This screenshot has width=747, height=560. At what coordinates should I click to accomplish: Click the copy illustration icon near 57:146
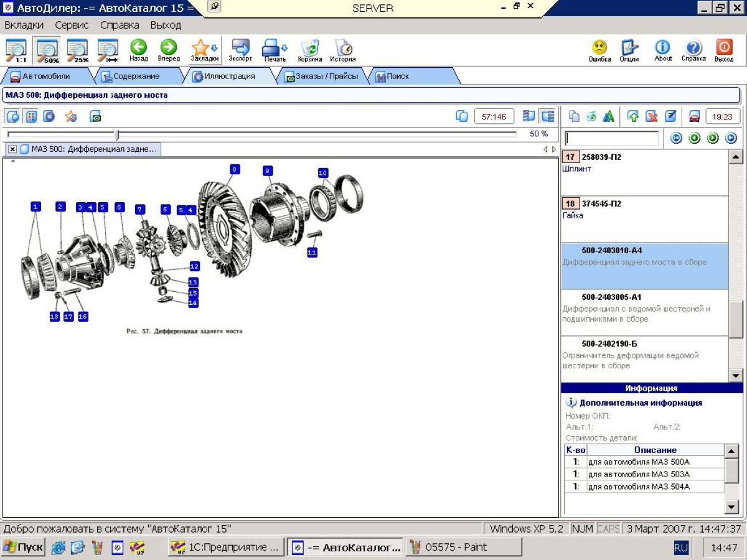coord(462,116)
